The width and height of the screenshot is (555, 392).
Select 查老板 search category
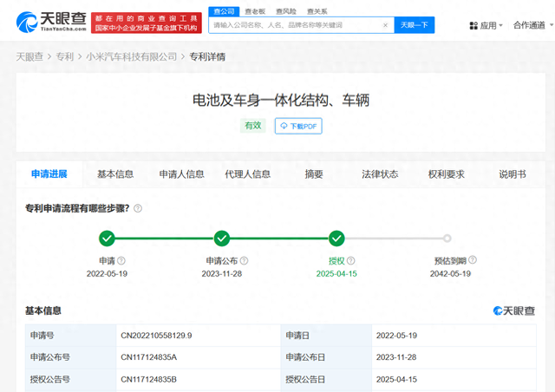tap(255, 11)
